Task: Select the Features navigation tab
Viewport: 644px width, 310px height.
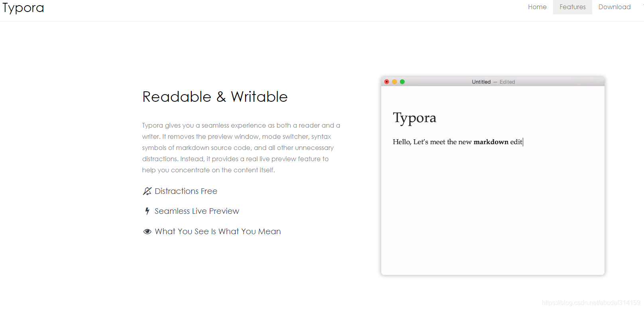Action: click(572, 7)
